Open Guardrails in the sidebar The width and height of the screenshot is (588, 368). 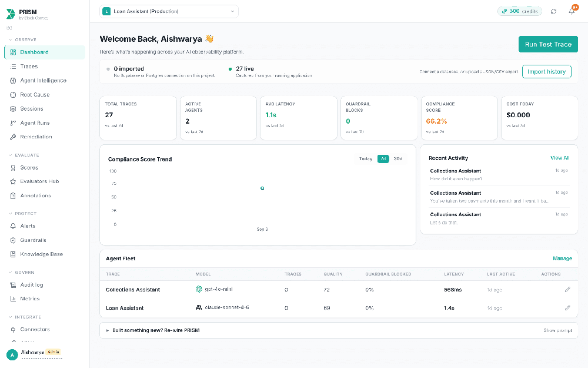tap(45, 240)
